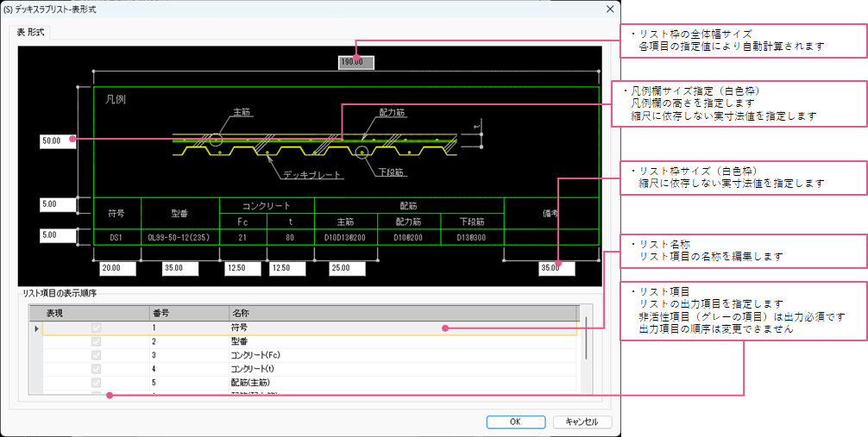This screenshot has height=437, width=868.
Task: Click the 下段筋 label in the diagram
Action: tap(393, 172)
